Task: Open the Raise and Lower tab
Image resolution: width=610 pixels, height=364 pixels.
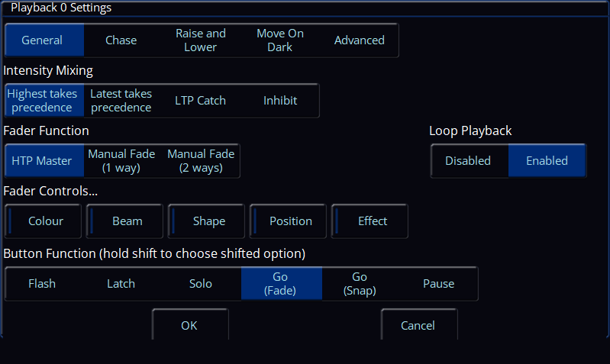Action: [x=201, y=40]
